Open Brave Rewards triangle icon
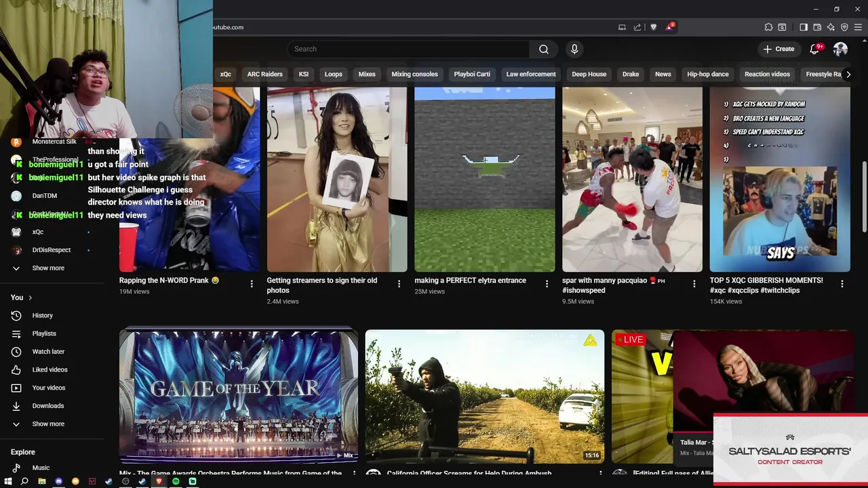Viewport: 868px width, 488px height. [x=669, y=27]
